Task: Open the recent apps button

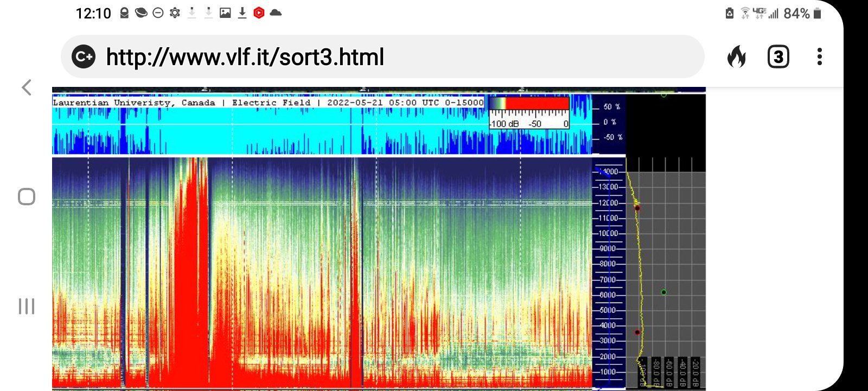Action: tap(27, 306)
